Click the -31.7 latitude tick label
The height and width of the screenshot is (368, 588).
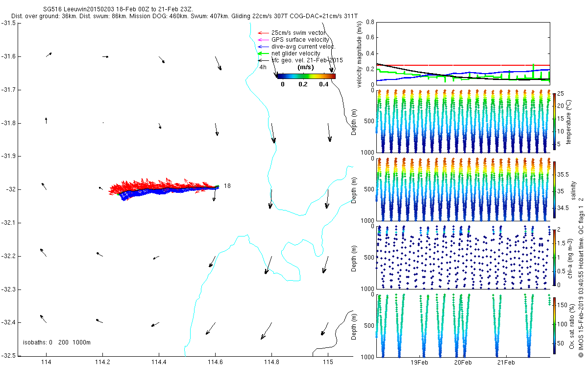8,90
